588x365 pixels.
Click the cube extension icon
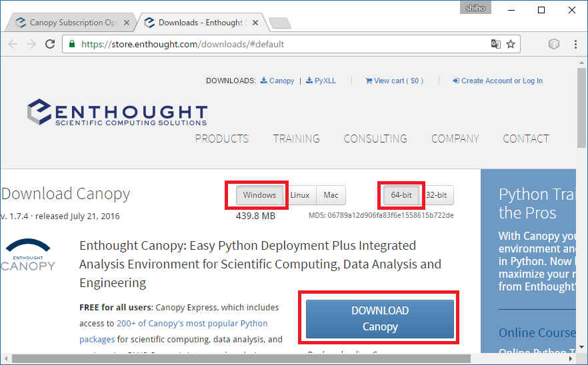554,44
